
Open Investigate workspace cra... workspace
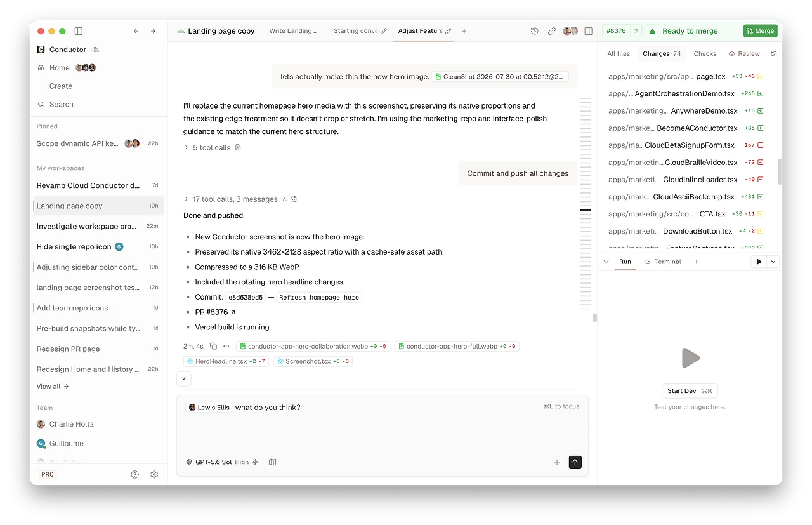coord(98,226)
